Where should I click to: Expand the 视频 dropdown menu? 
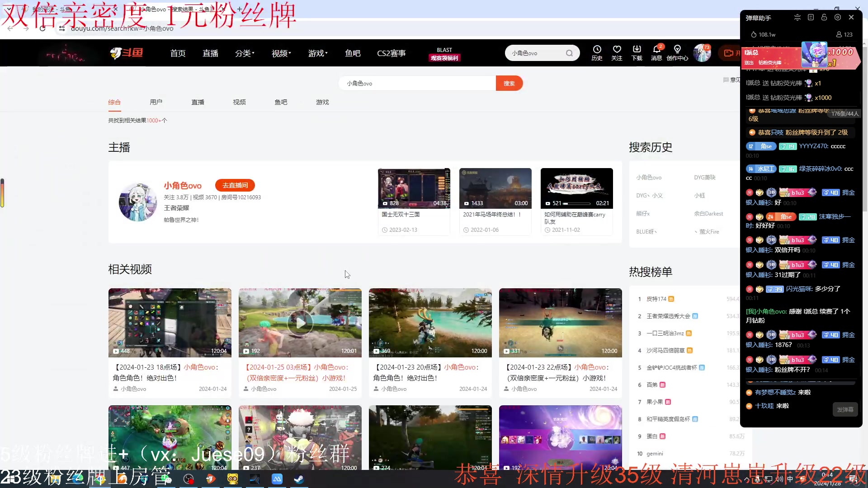point(280,53)
